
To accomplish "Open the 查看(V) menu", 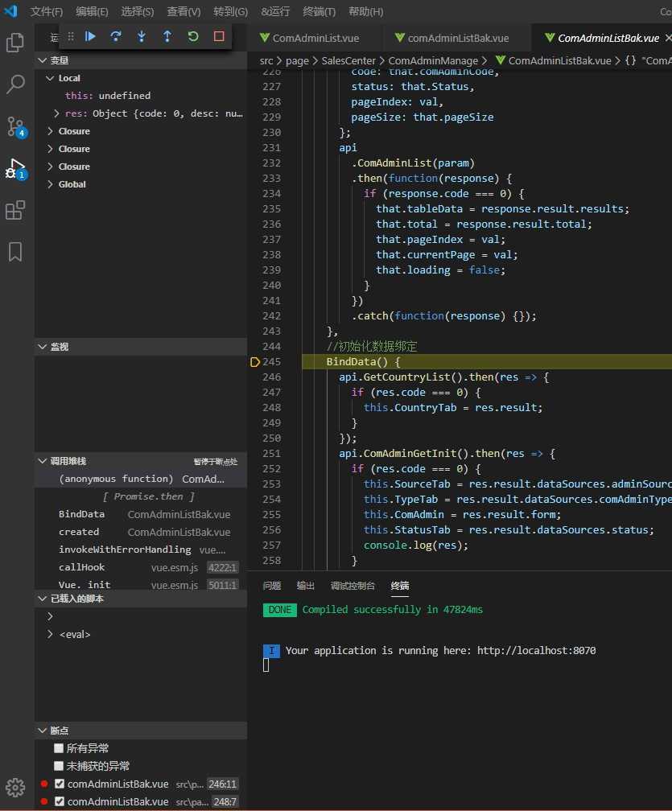I will point(183,11).
